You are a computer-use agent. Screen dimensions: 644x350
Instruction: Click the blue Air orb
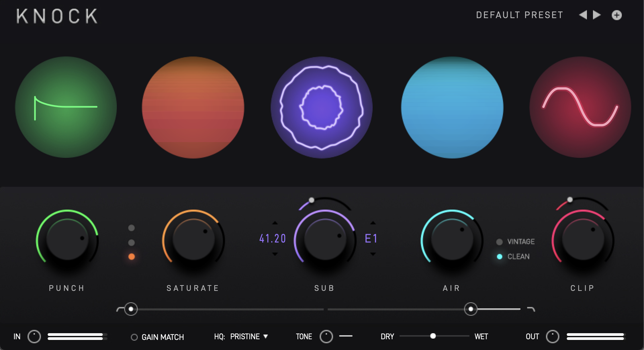click(452, 107)
